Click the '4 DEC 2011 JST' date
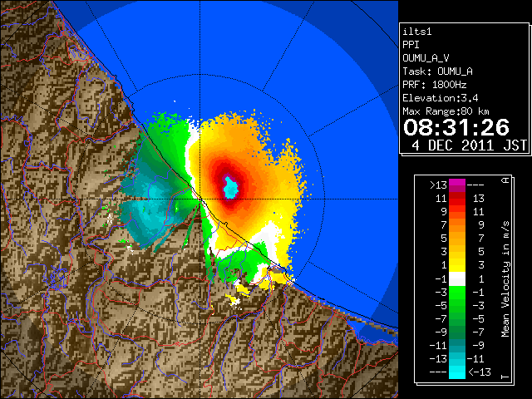 click(469, 145)
